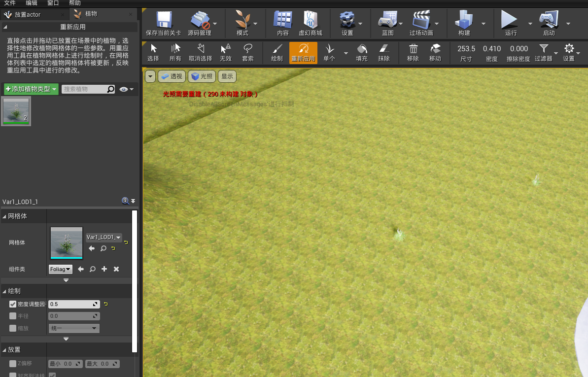The width and height of the screenshot is (588, 377).
Task: Activate the Lasso (套索) tool
Action: tap(248, 53)
